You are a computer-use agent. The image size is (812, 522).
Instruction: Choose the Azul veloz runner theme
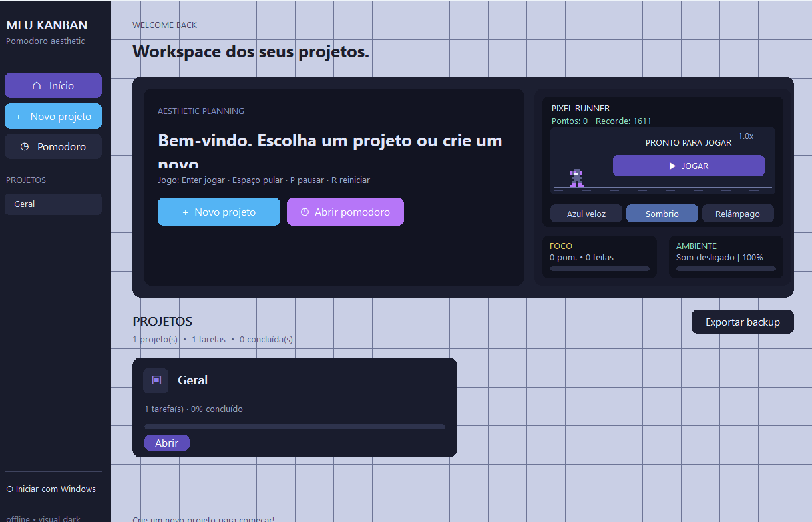point(586,214)
